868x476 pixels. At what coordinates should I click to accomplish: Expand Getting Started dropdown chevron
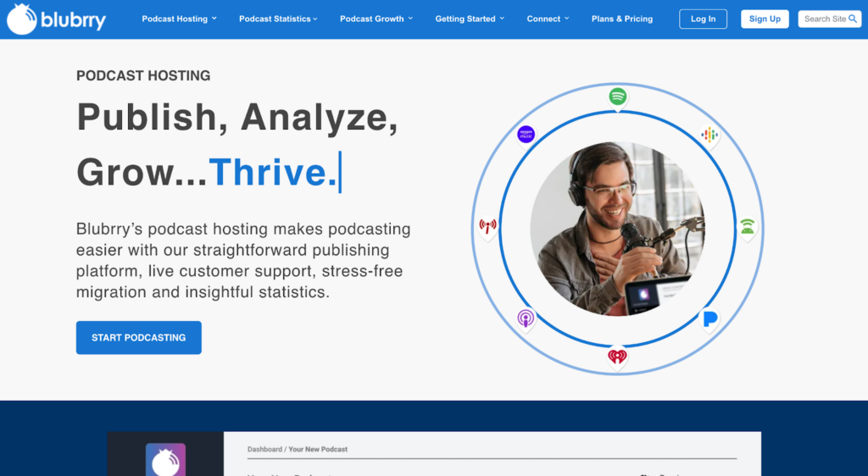pyautogui.click(x=502, y=19)
